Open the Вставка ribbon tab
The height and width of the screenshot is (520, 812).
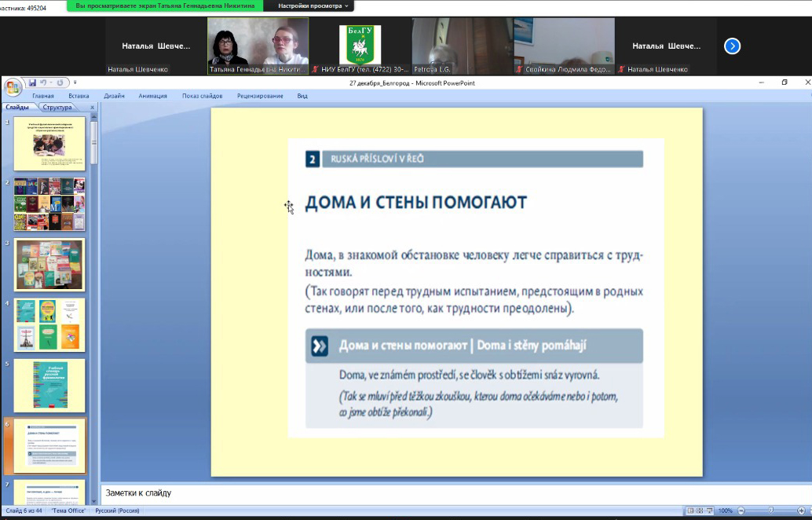(79, 96)
